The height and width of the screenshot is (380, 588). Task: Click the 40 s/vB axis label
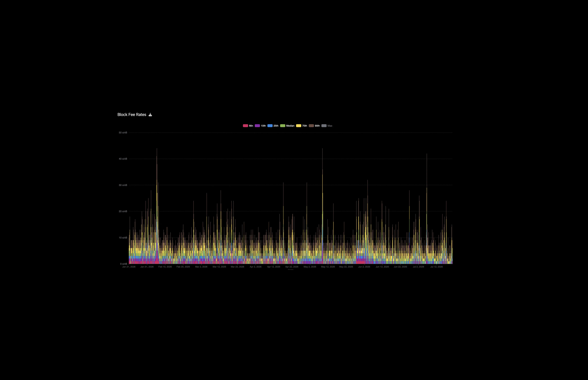pyautogui.click(x=123, y=159)
